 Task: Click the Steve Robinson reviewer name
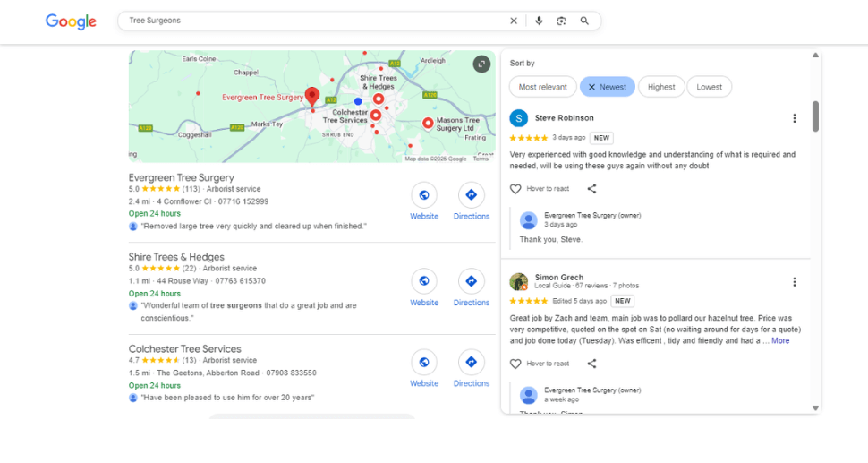[564, 118]
